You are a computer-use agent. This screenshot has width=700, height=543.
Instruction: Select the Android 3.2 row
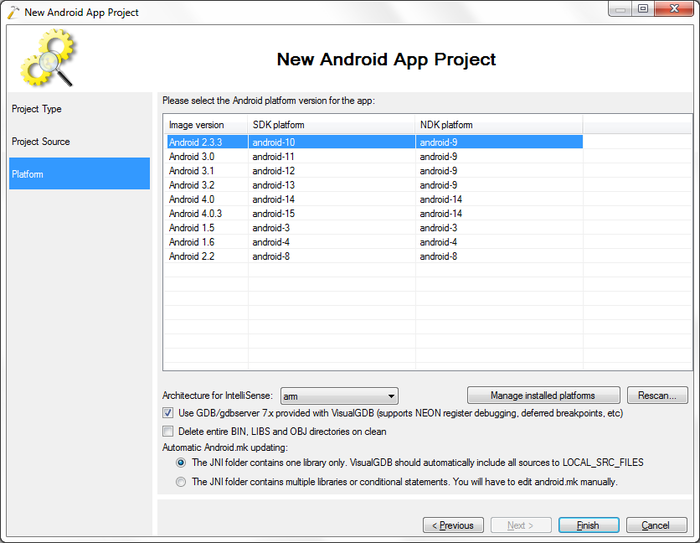[x=375, y=185]
